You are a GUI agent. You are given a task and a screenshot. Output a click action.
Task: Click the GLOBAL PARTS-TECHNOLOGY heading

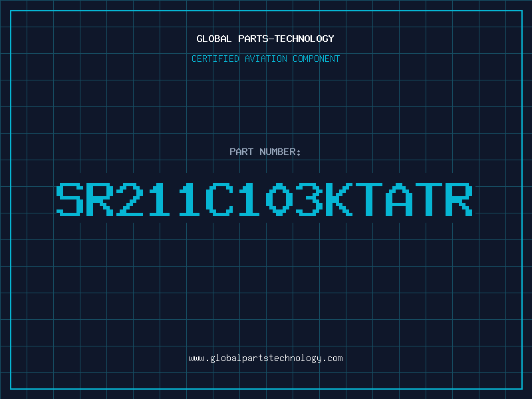tap(265, 39)
